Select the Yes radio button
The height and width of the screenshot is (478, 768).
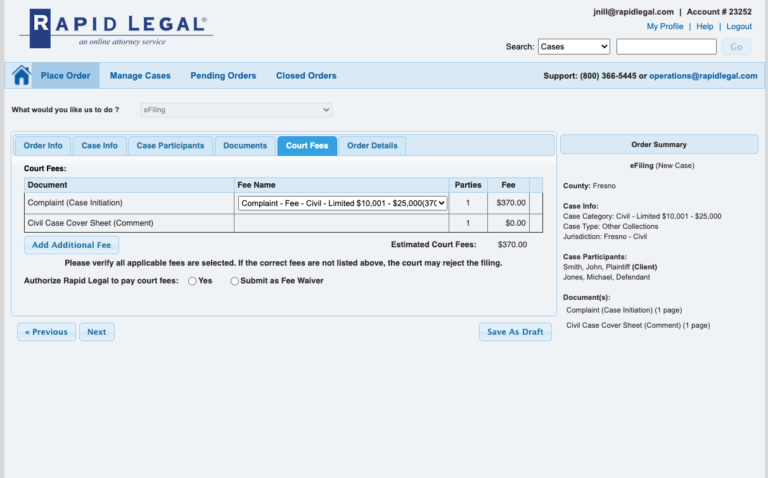(192, 281)
